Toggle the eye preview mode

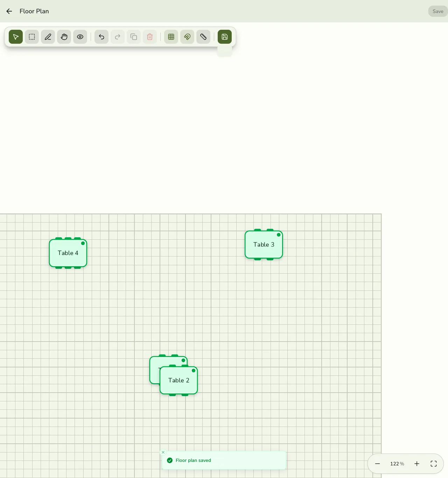tap(80, 37)
